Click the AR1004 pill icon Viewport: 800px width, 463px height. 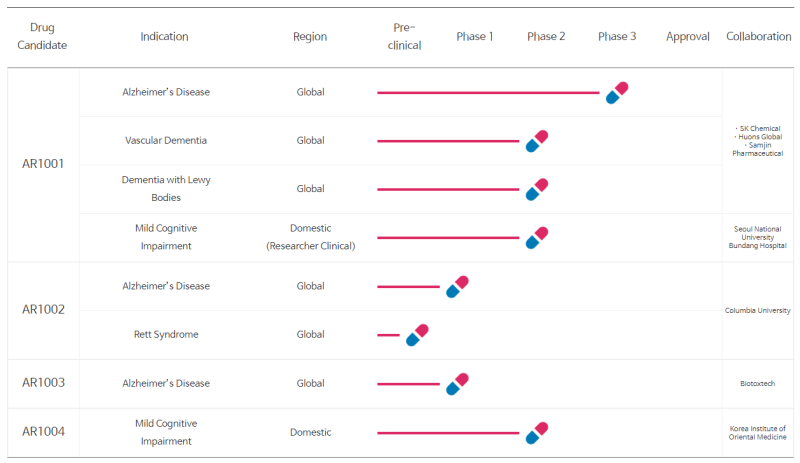537,433
